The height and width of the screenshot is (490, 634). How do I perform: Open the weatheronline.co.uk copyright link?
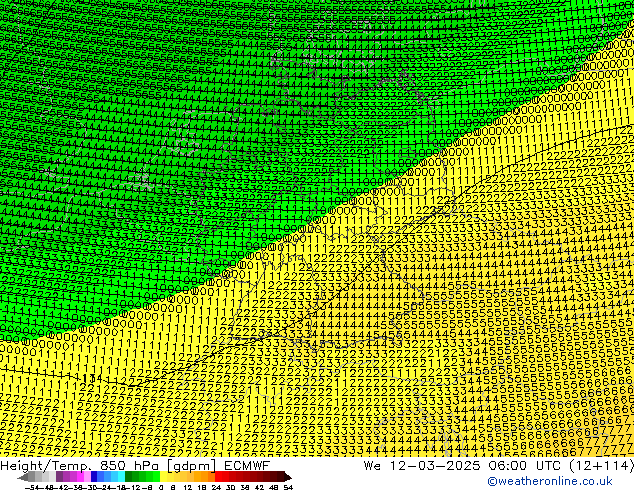coord(550,481)
